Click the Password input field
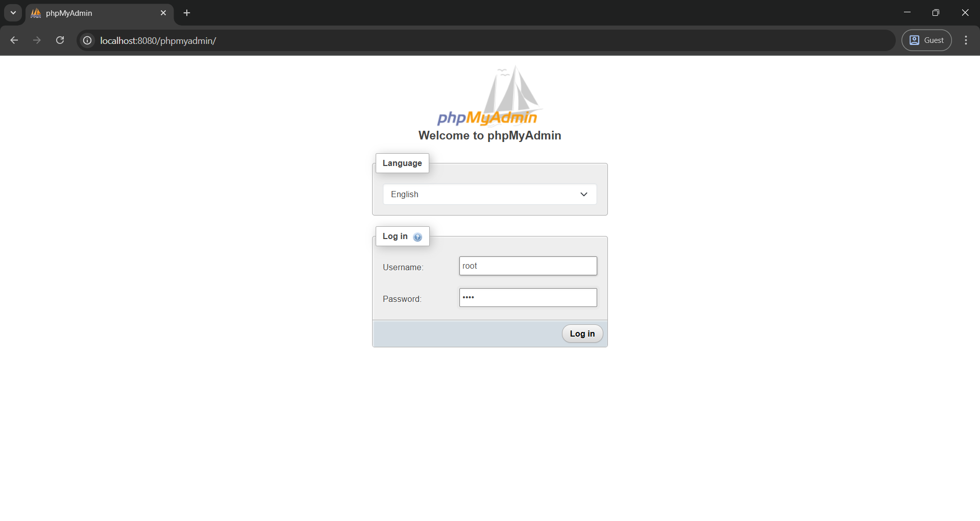This screenshot has height=521, width=980. pos(528,297)
